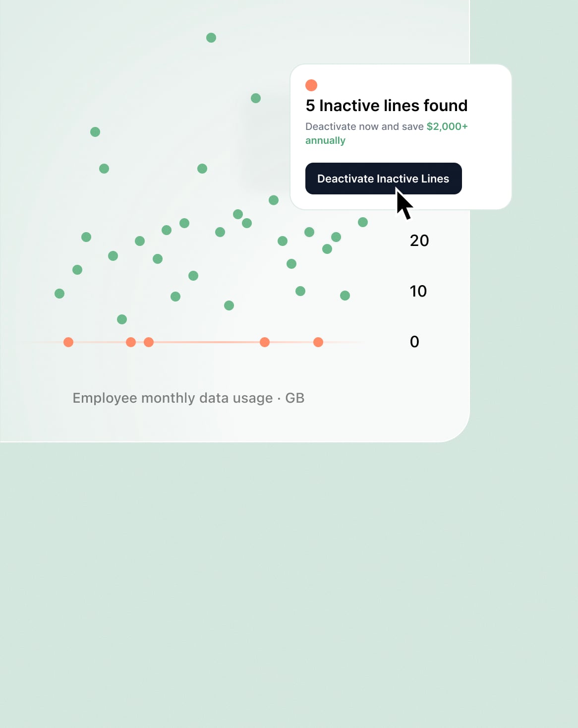Click the fourth orange dot from the left
Image resolution: width=578 pixels, height=728 pixels.
(265, 342)
